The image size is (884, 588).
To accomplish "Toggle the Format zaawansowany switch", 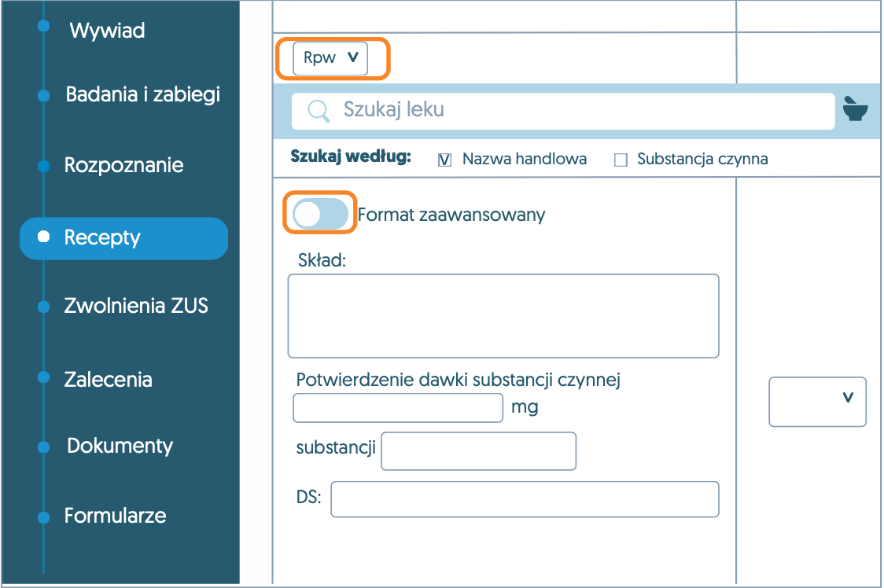I will point(320,214).
